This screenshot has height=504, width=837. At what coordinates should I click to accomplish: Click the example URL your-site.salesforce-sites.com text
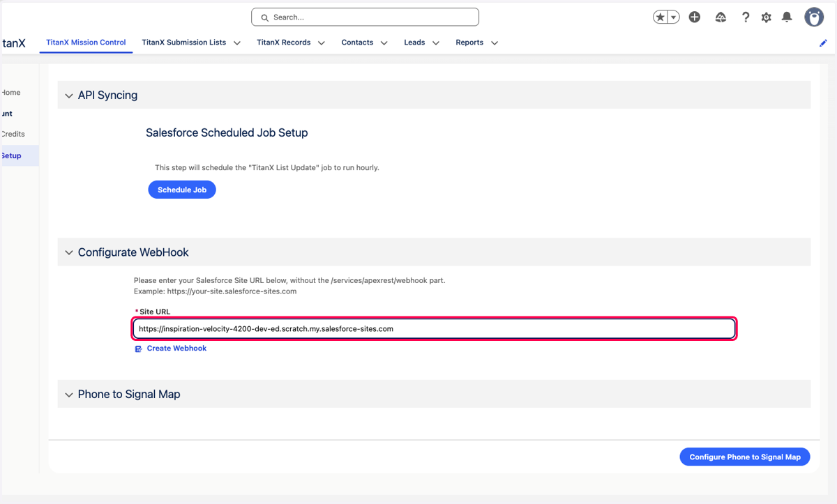click(232, 291)
